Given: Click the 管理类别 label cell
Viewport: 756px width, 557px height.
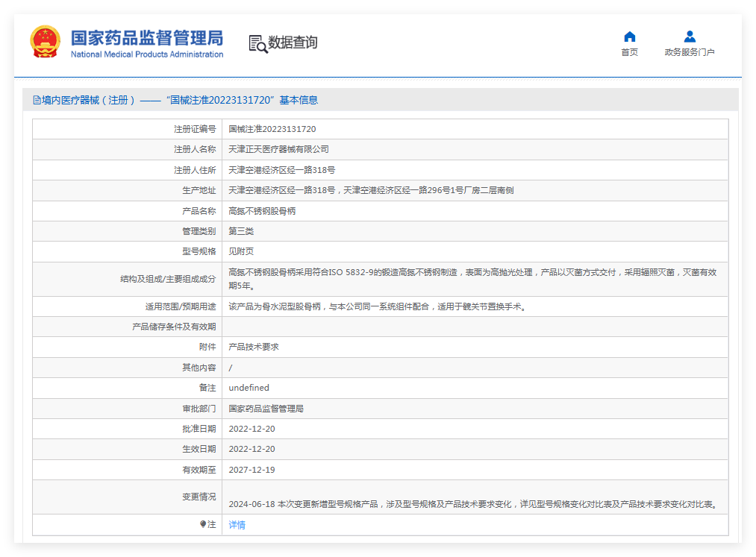Looking at the screenshot, I should tap(128, 231).
